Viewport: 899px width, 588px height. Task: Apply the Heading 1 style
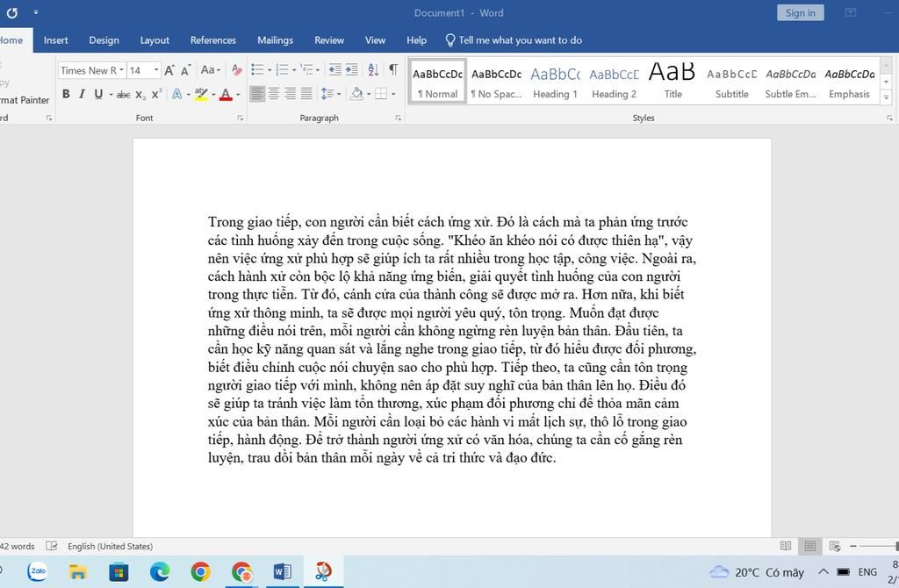pyautogui.click(x=555, y=82)
